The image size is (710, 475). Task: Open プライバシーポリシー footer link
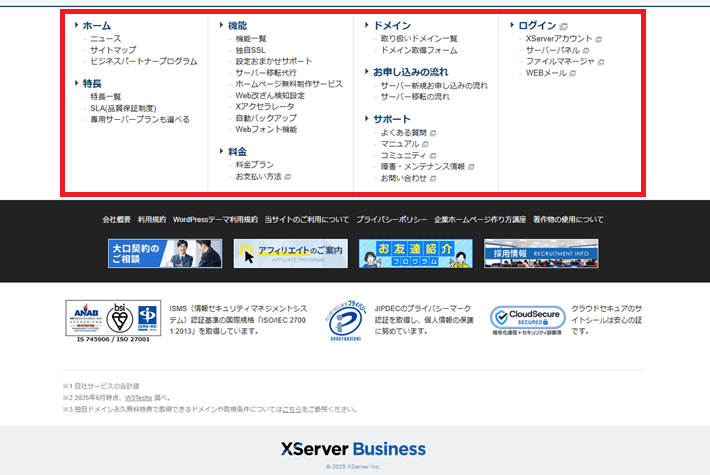[x=392, y=220]
